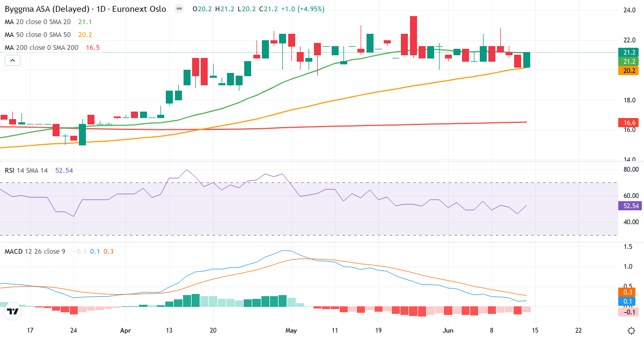Viewport: 644px width, 338px height.
Task: Collapse the indicator legend chevron
Action: click(x=12, y=61)
